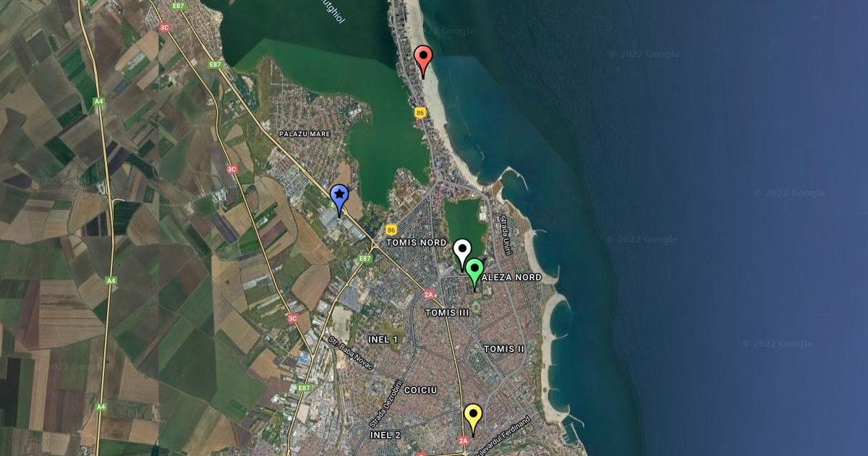This screenshot has height=456, width=868.
Task: Click the TOMIS III neighborhood label
Action: click(x=447, y=313)
